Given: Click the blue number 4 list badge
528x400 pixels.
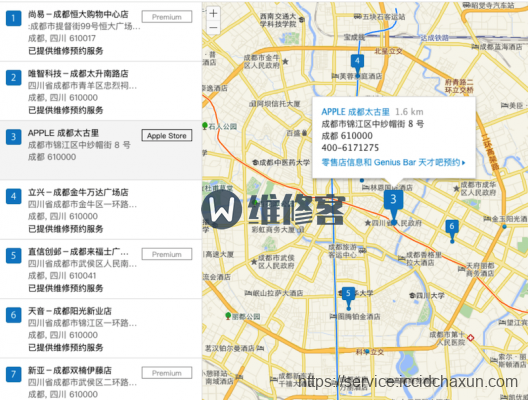Looking at the screenshot, I should (13, 196).
